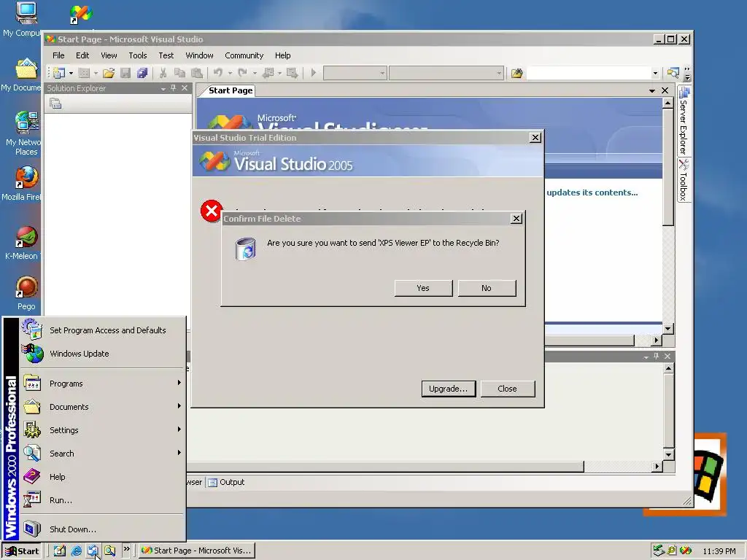Expand the Search submenu
The image size is (747, 560).
point(102,454)
